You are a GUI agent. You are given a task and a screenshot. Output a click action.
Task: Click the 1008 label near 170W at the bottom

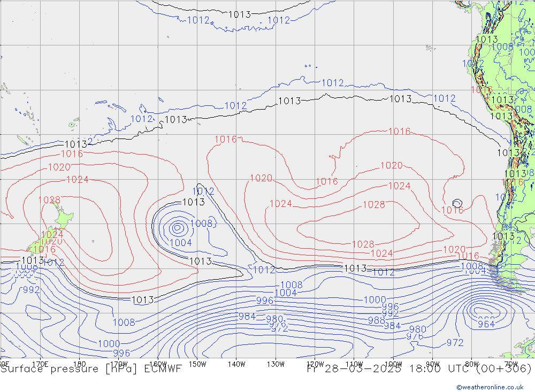click(124, 322)
